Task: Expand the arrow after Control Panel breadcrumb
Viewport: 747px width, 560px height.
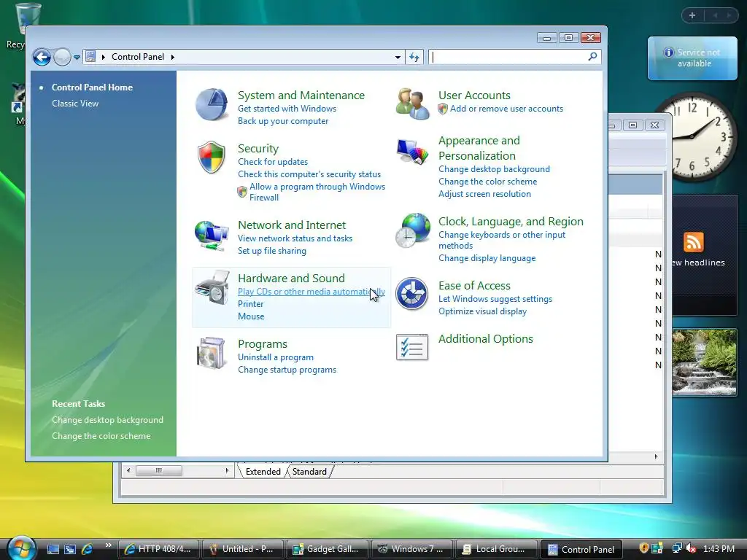Action: pyautogui.click(x=172, y=57)
